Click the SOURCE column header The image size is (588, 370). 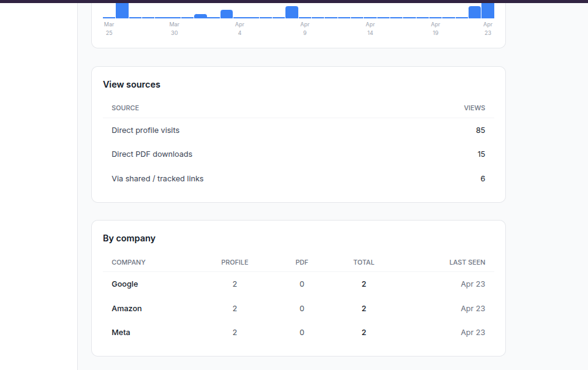(x=125, y=108)
